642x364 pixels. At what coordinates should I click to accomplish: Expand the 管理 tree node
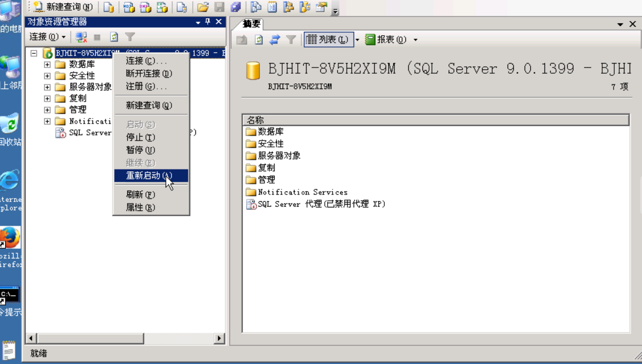tap(47, 110)
